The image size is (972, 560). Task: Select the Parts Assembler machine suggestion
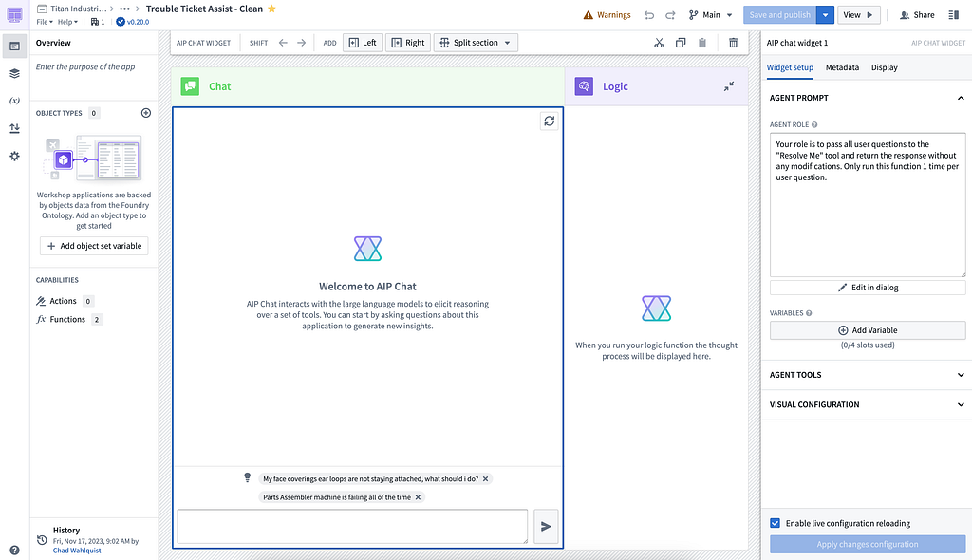337,497
